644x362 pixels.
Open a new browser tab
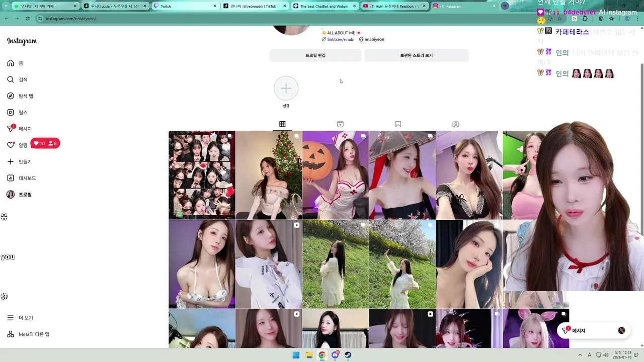505,6
